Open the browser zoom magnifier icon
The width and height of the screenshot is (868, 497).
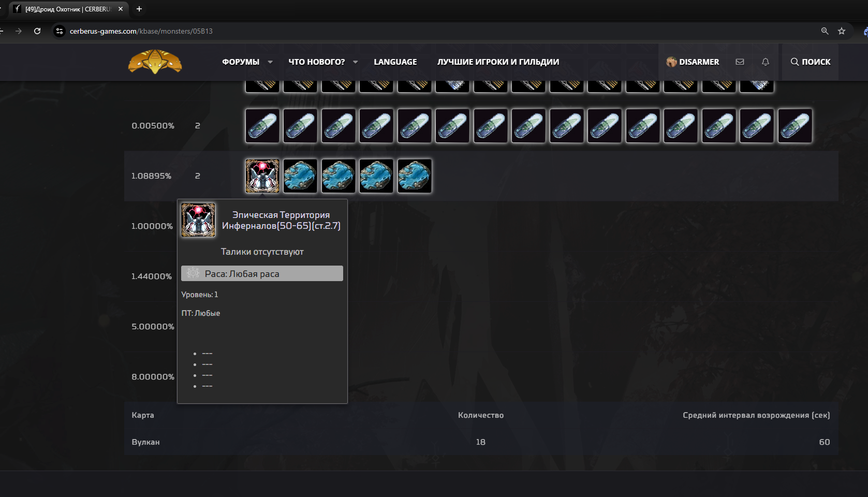(x=825, y=31)
